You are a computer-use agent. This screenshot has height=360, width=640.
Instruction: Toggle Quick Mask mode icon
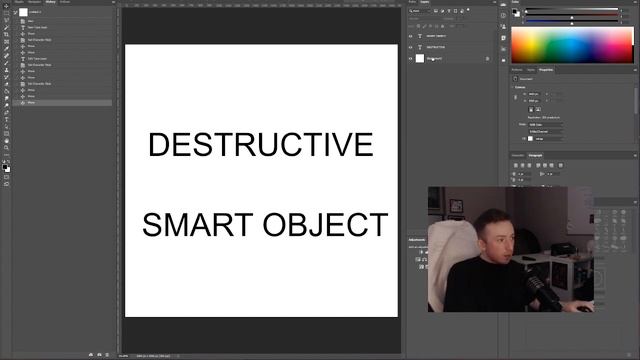pos(6,177)
